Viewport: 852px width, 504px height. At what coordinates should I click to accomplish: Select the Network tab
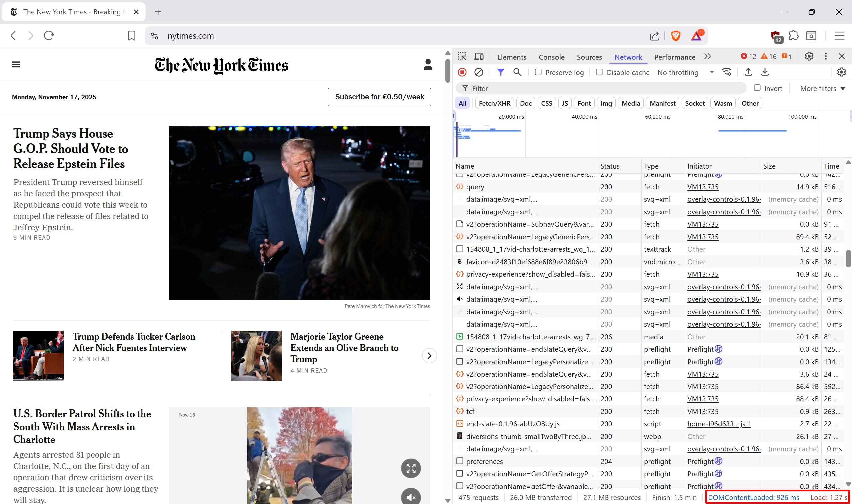(628, 57)
